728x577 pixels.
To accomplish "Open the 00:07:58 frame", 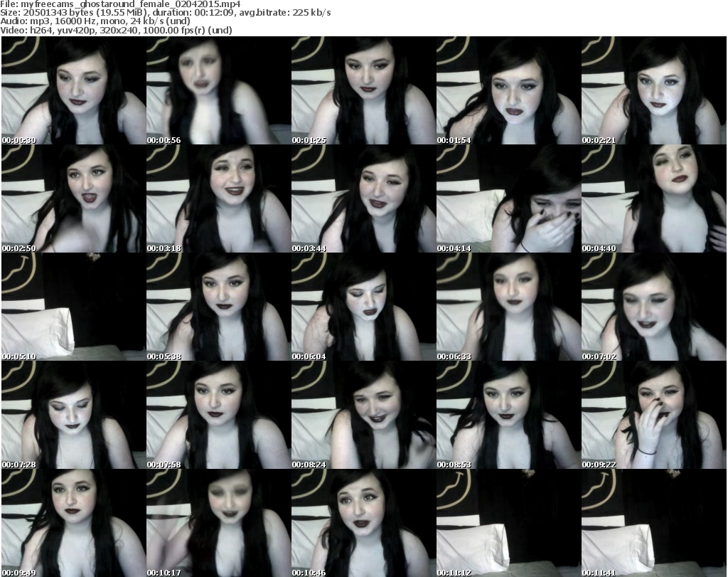I will 218,415.
